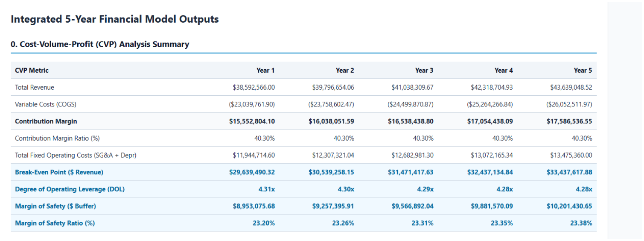Select 'Degree of Operating Leverage (DOL)' label
Image resolution: width=644 pixels, height=241 pixels.
(x=70, y=189)
